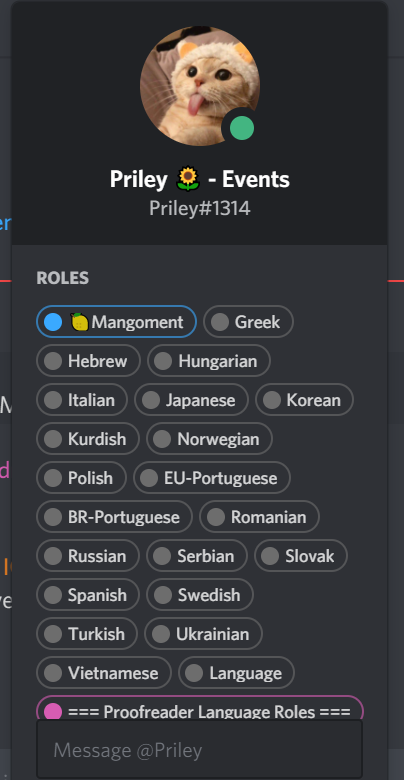Image resolution: width=404 pixels, height=780 pixels.
Task: Click the BR-Portuguese role pill
Action: (x=114, y=517)
